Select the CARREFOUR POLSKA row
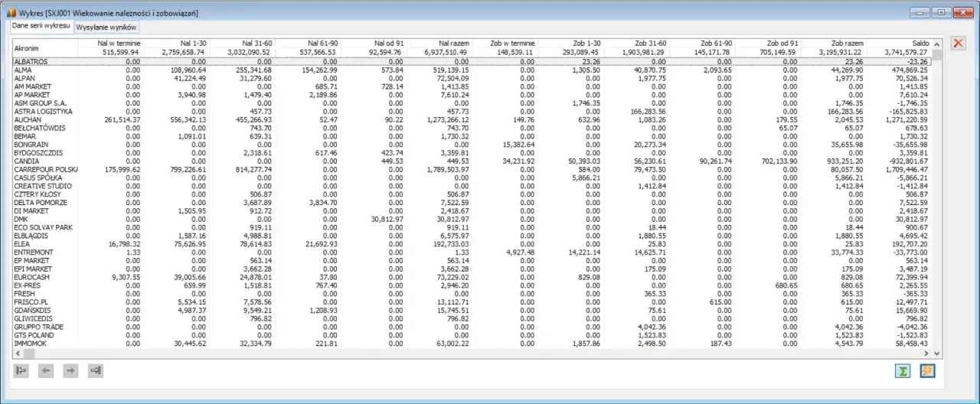 pos(46,169)
